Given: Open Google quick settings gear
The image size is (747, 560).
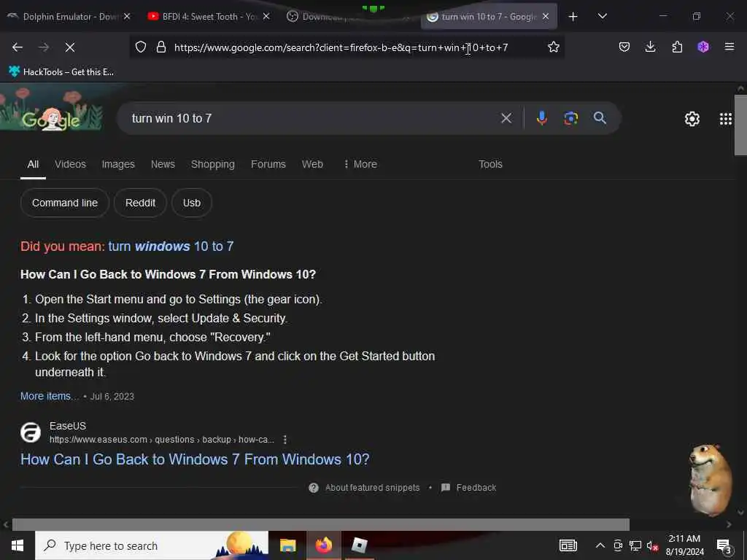Looking at the screenshot, I should [x=692, y=119].
